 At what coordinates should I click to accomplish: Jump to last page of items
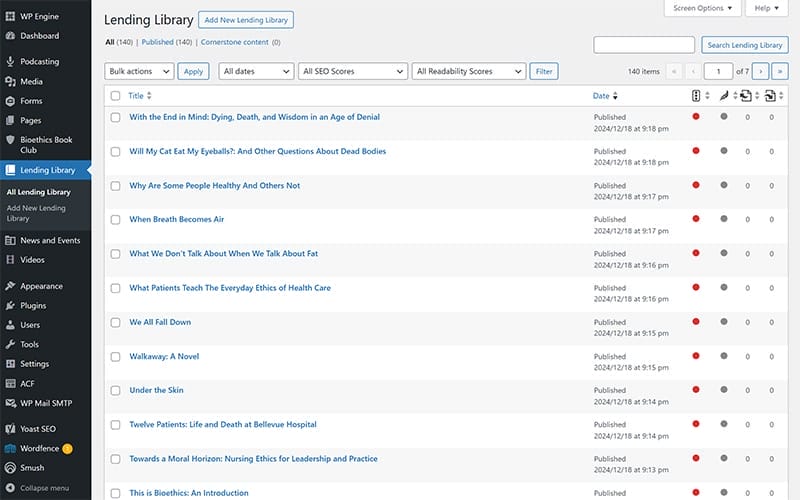(x=780, y=71)
